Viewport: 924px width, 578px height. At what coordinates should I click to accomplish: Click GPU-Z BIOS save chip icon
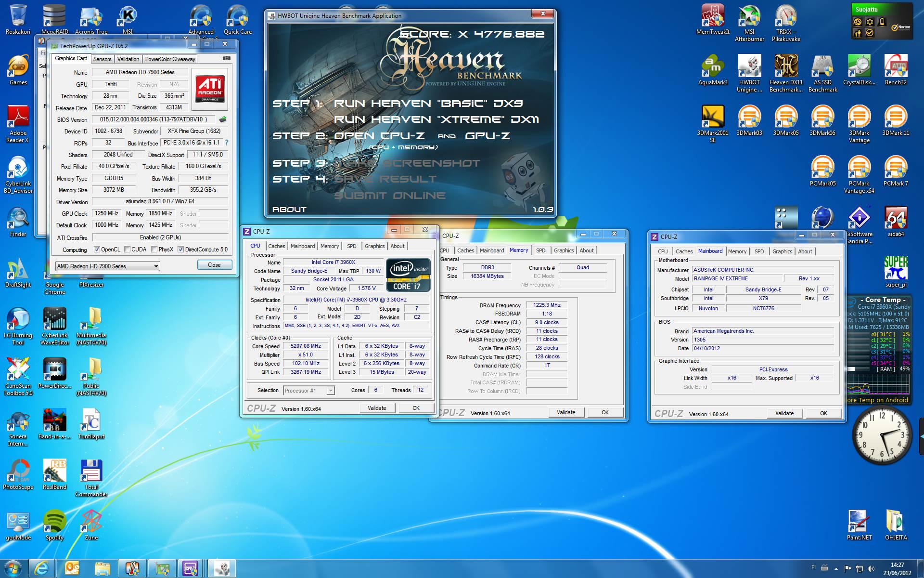[222, 119]
